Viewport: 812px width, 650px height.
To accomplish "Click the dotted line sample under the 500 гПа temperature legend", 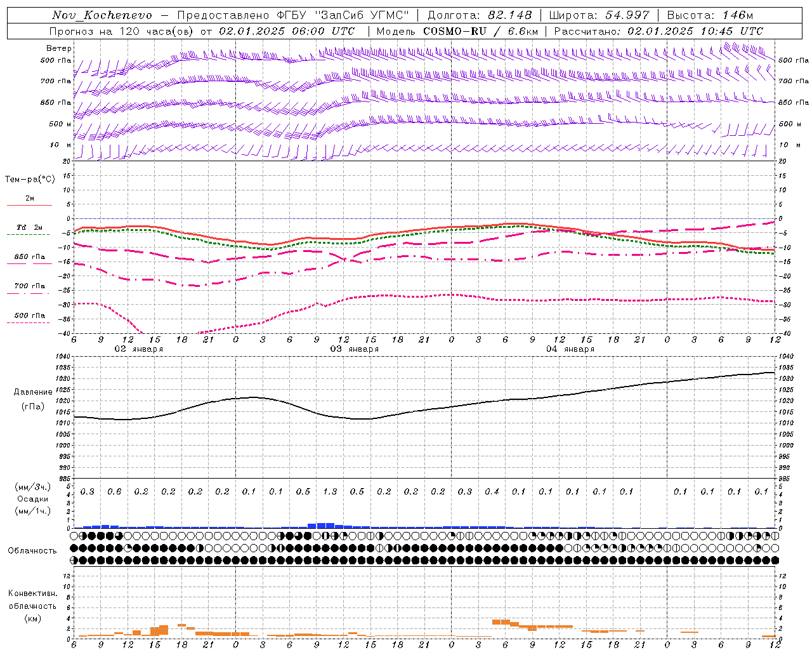I will click(29, 322).
